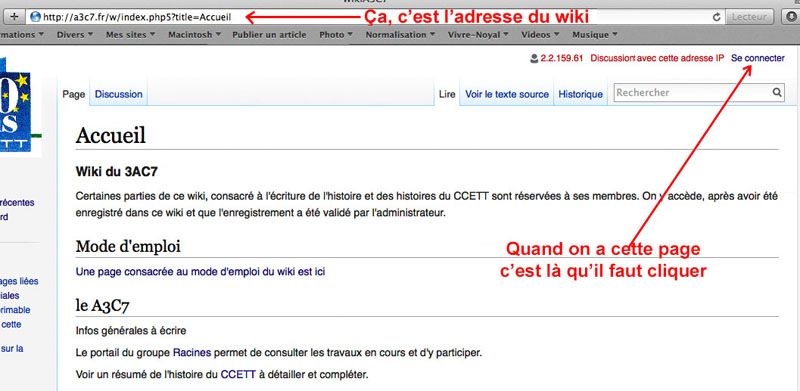Expand the Normalisation bookmarks menu
The image size is (800, 391).
(400, 35)
